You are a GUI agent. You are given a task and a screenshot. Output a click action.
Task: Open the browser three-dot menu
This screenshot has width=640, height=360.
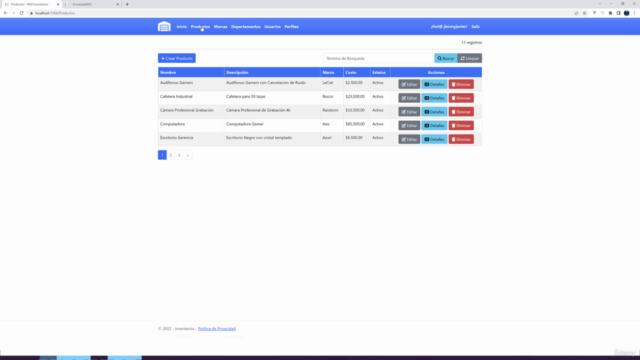(634, 13)
